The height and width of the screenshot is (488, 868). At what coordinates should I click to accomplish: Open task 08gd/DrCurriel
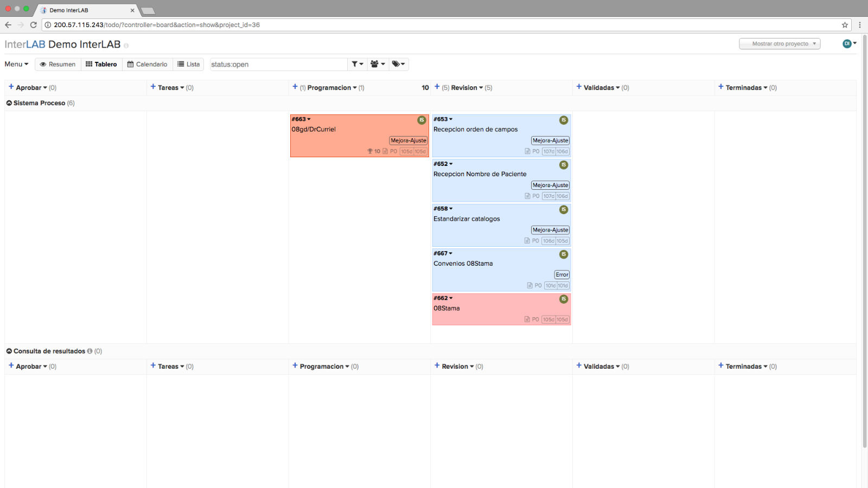pos(314,130)
